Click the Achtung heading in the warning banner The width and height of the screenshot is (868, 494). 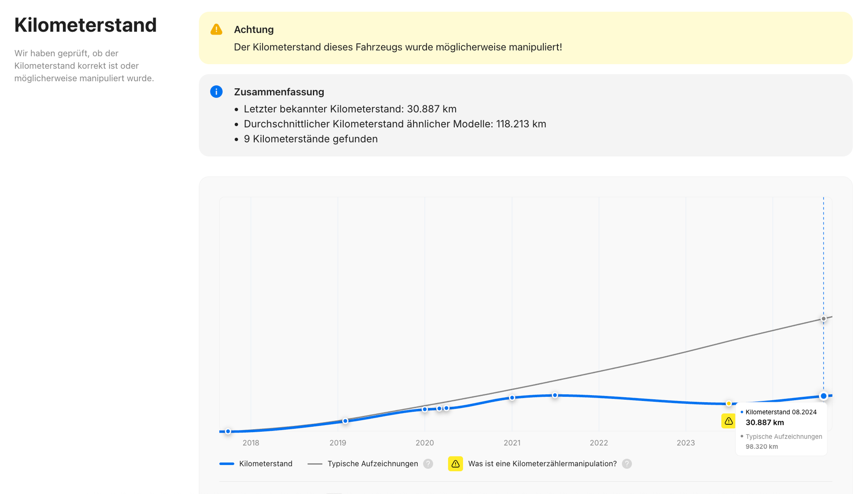[x=254, y=30]
